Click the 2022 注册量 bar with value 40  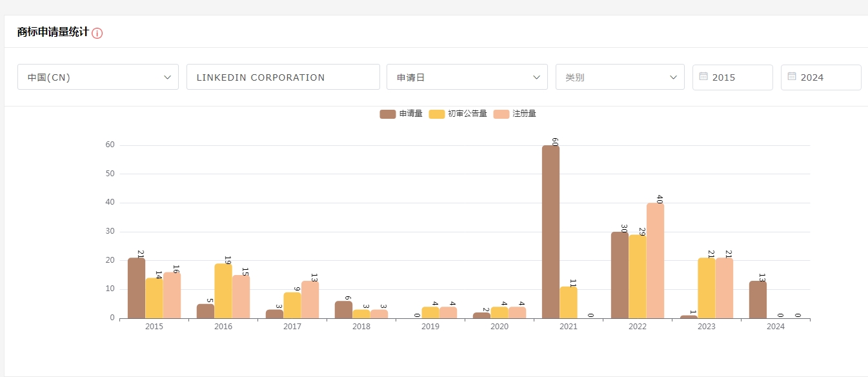click(655, 261)
